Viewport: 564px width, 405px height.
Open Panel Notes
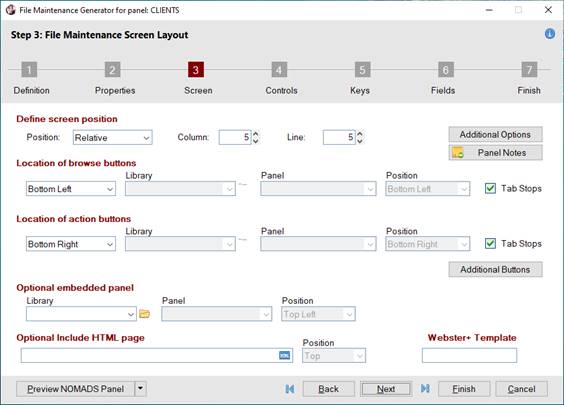495,153
